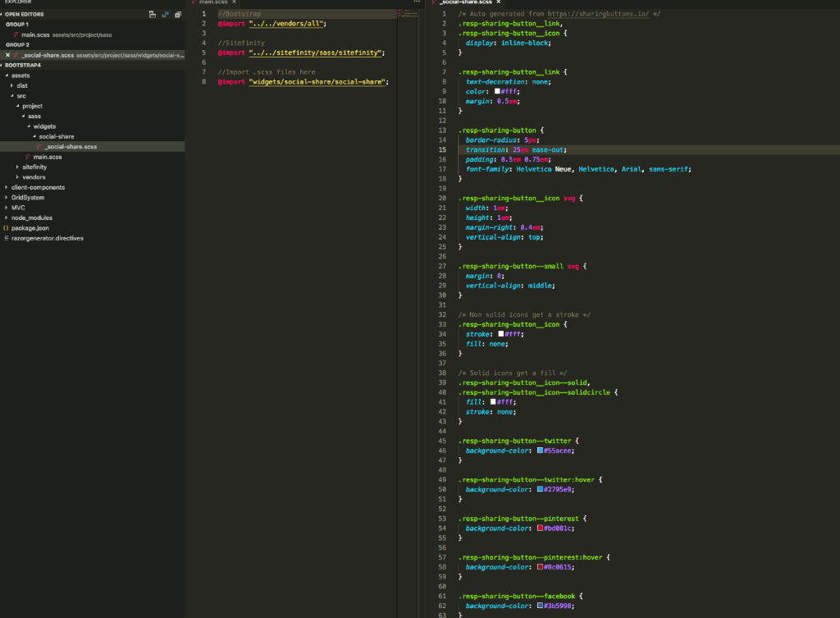Switch to the main.scss editor tab
The image size is (840, 618).
click(x=212, y=2)
